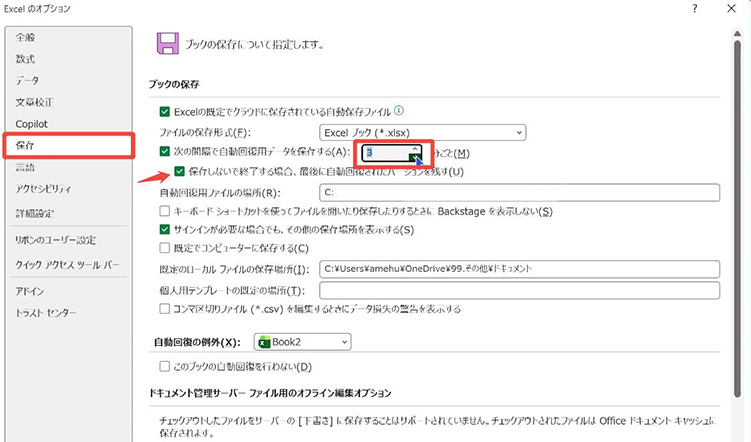Click the AutoRecover minutes input field
This screenshot has width=751, height=442.
click(x=387, y=153)
